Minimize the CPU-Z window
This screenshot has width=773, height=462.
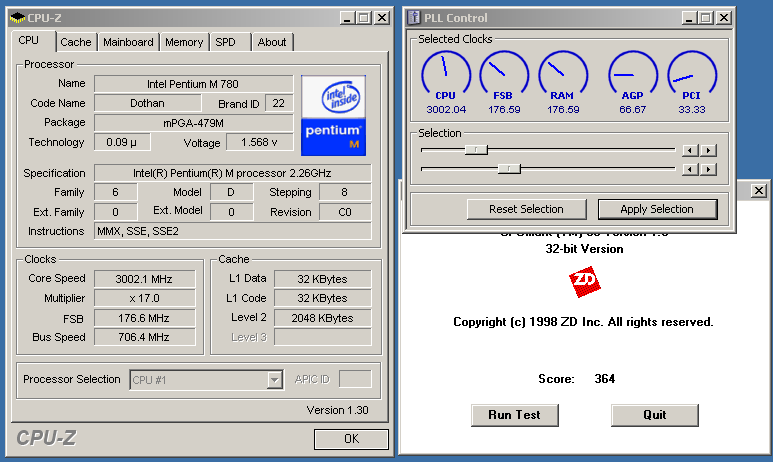coord(348,18)
